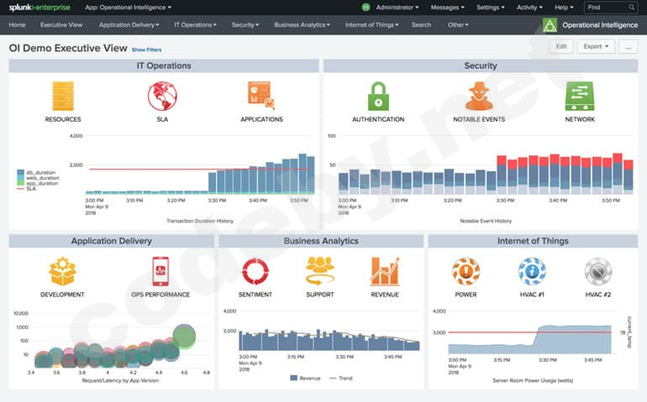Open the Messages dropdown
The width and height of the screenshot is (647, 402).
click(447, 7)
